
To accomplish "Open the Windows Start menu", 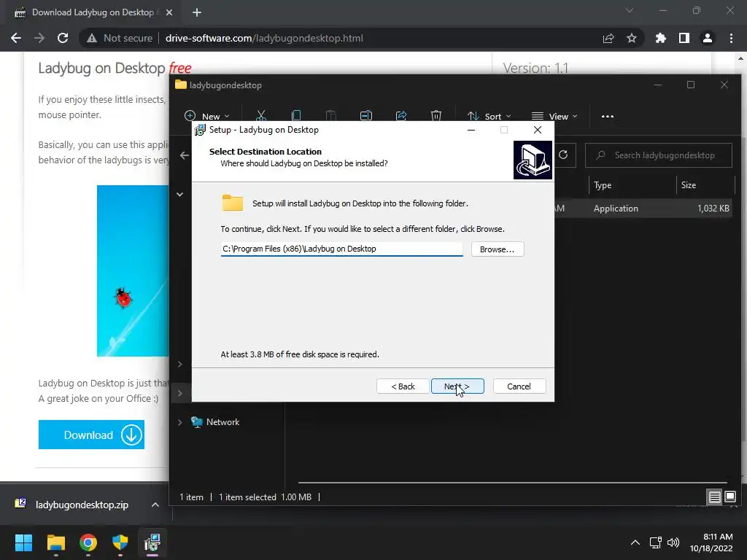I will point(23,542).
